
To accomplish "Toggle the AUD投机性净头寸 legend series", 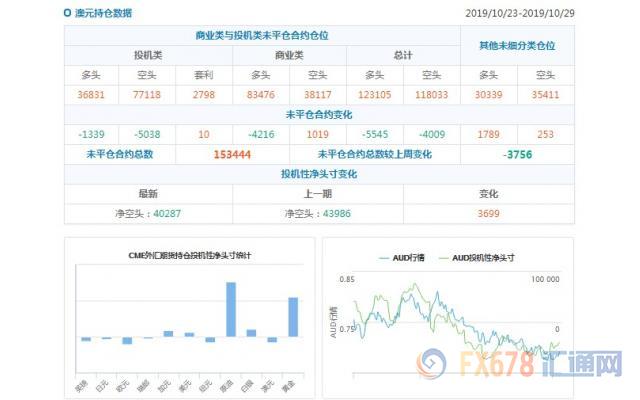I will (x=476, y=258).
